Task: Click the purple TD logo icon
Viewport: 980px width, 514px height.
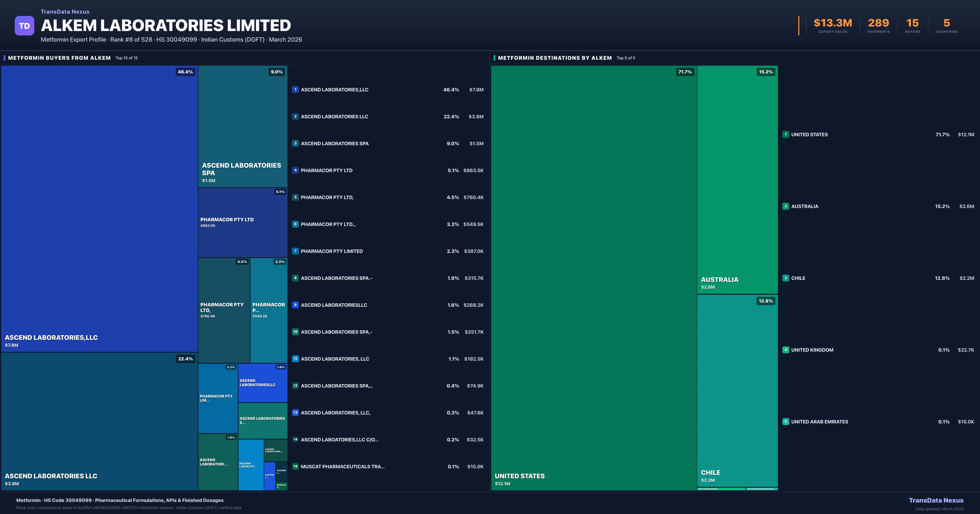Action: tap(24, 26)
